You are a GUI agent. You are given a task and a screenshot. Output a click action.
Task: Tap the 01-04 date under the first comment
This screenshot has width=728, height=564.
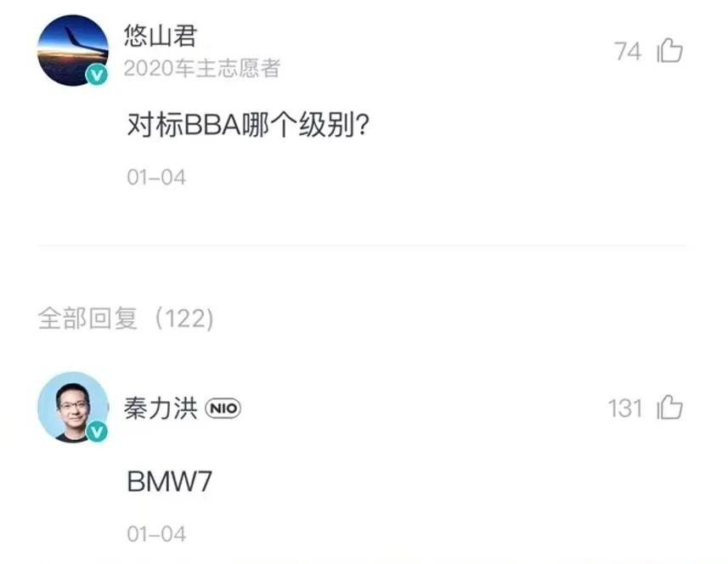click(156, 178)
